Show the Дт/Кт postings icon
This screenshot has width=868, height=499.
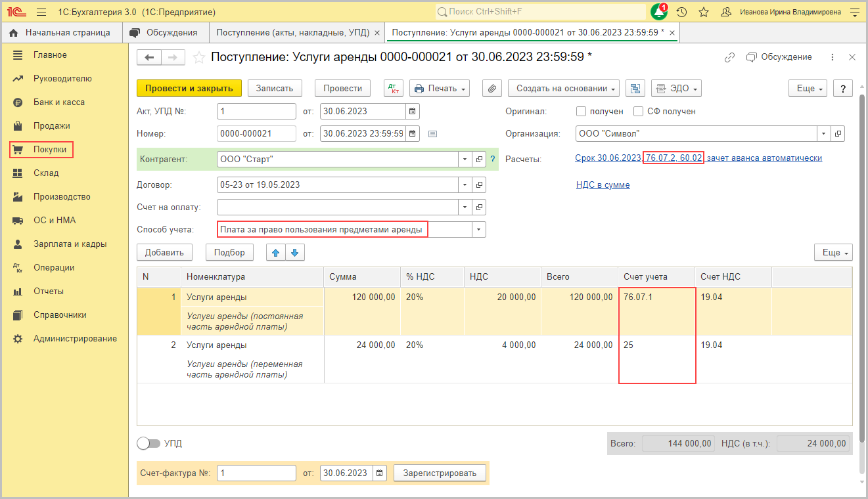click(394, 89)
